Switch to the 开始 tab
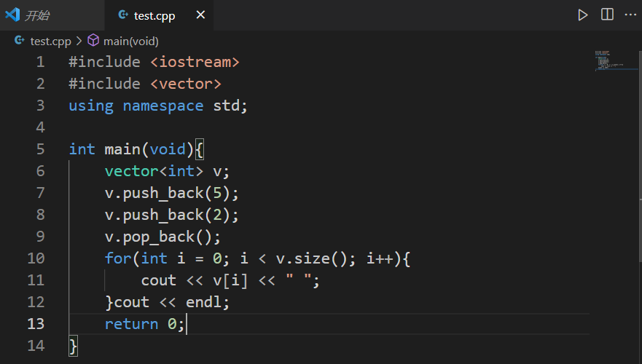This screenshot has width=642, height=364. 37,15
